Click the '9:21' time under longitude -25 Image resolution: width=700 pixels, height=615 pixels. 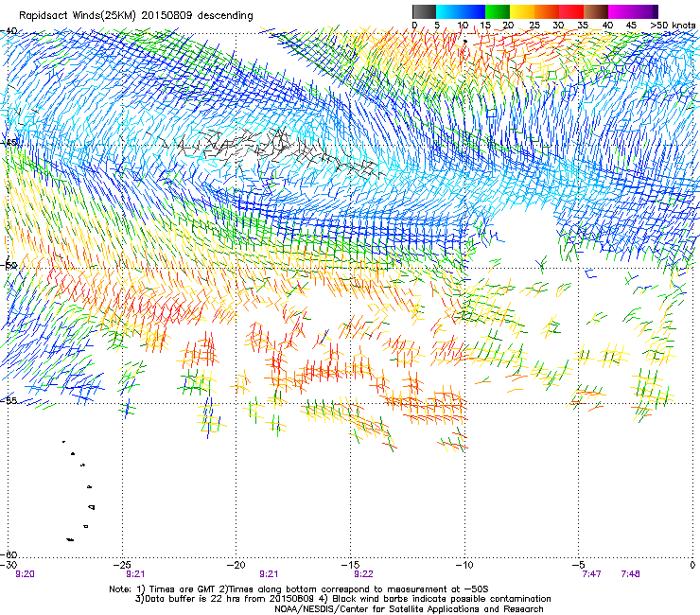click(135, 574)
